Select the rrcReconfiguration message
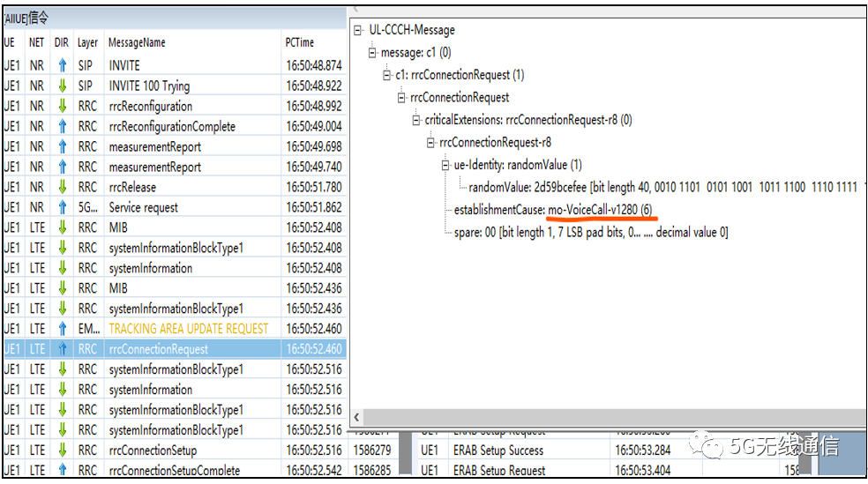 click(x=151, y=106)
